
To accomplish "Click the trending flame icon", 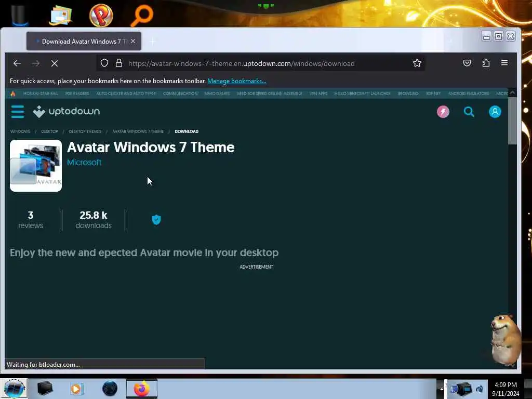I will click(x=13, y=94).
